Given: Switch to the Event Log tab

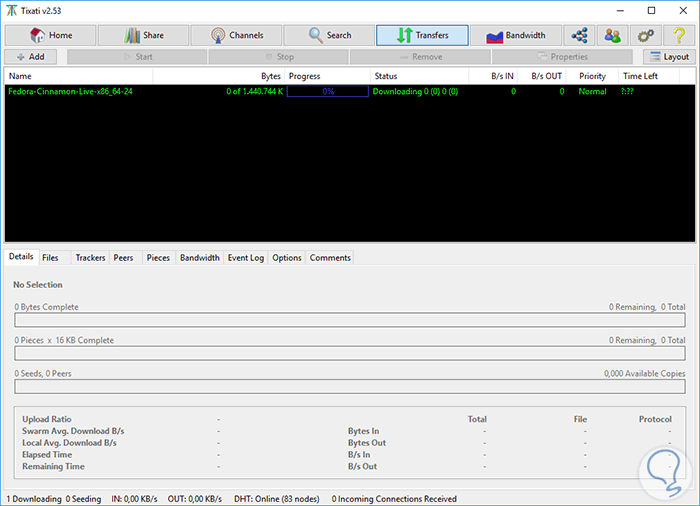Looking at the screenshot, I should pyautogui.click(x=246, y=258).
